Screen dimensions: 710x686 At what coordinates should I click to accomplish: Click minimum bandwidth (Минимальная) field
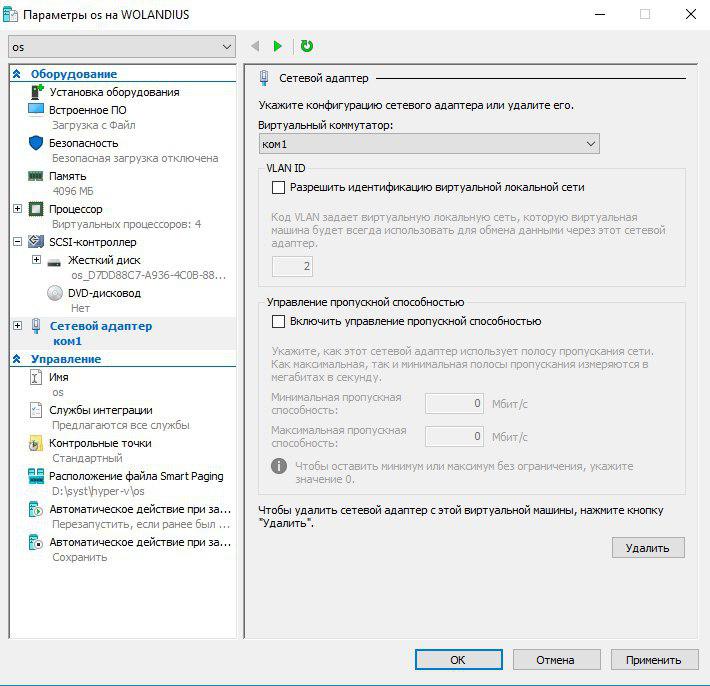click(x=454, y=403)
